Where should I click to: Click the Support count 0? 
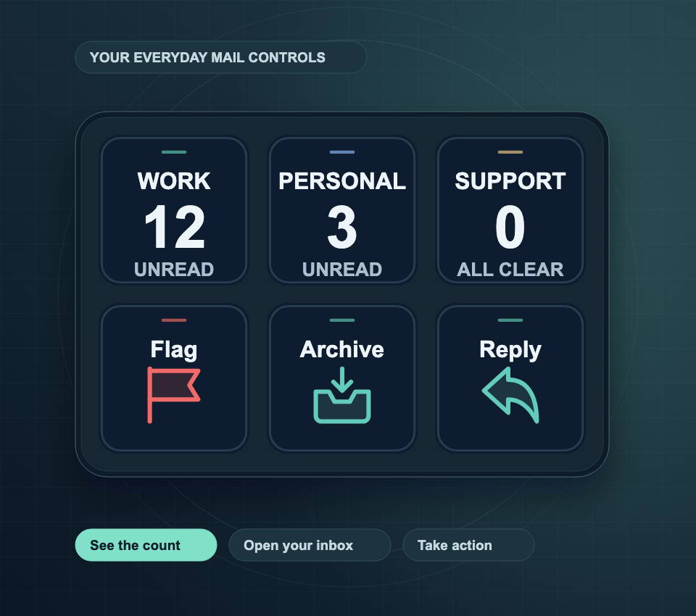click(510, 227)
